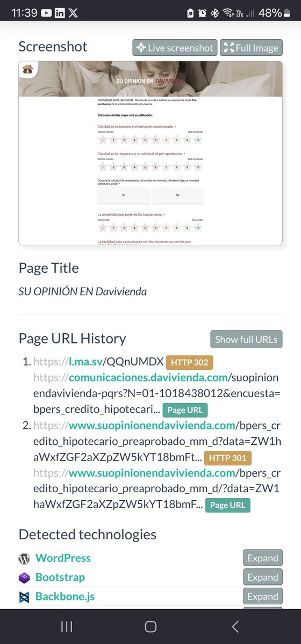Tap the Bluetooth status icon

(214, 13)
